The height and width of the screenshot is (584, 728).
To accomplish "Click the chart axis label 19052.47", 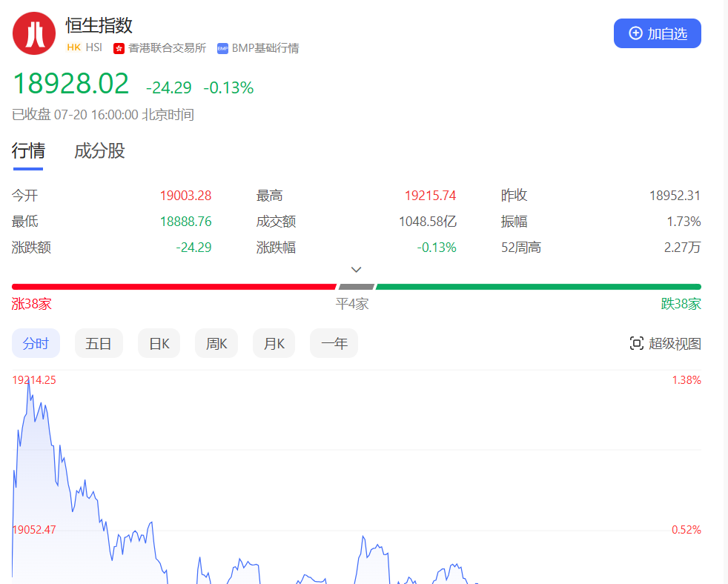I will click(34, 530).
